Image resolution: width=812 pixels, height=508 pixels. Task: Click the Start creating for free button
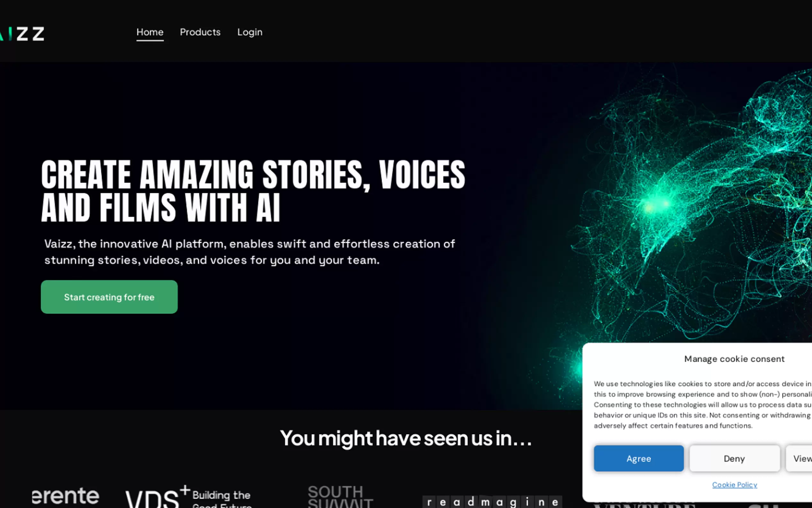[109, 297]
